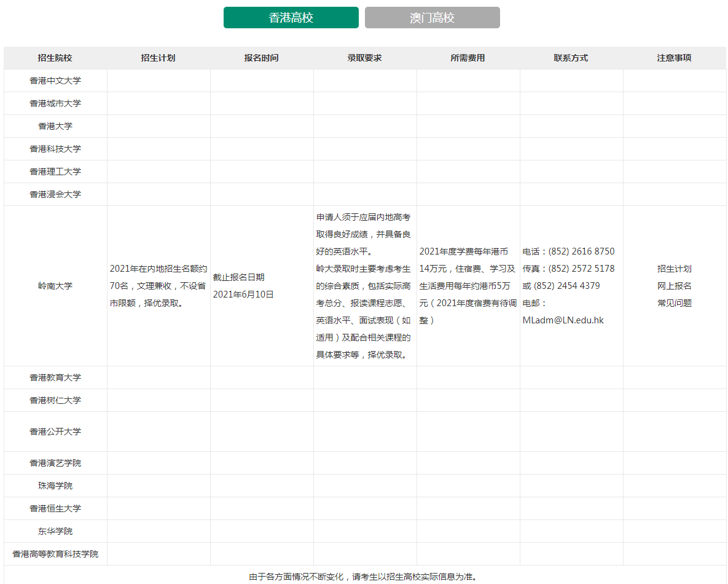Switch to the 香港高校 tab
Screen dimensions: 728x584
tap(291, 18)
